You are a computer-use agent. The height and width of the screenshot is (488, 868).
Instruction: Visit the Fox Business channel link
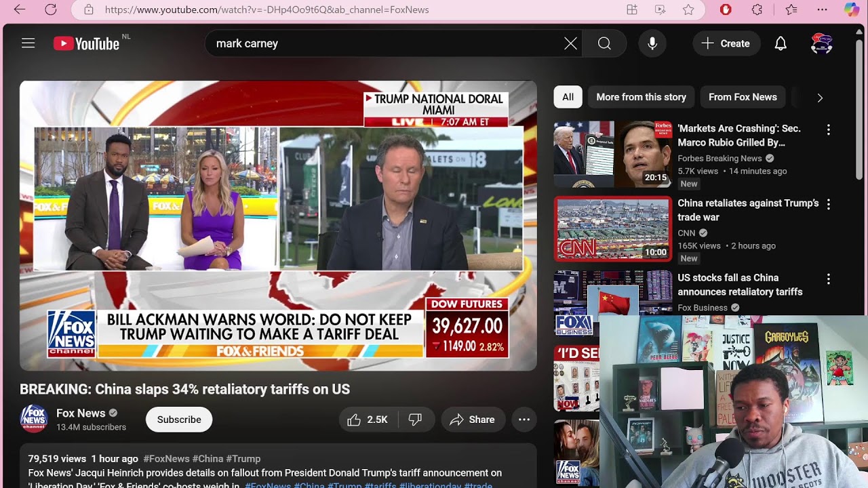click(x=703, y=308)
